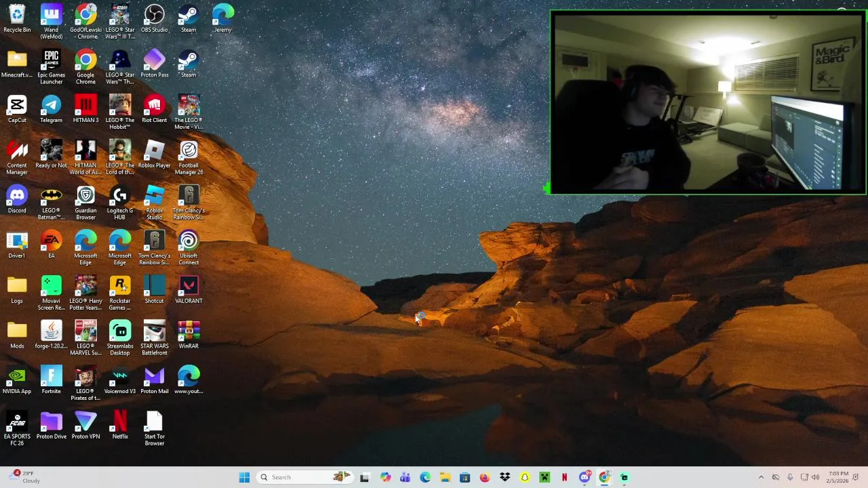Select the Fortnite desktop icon

(52, 380)
